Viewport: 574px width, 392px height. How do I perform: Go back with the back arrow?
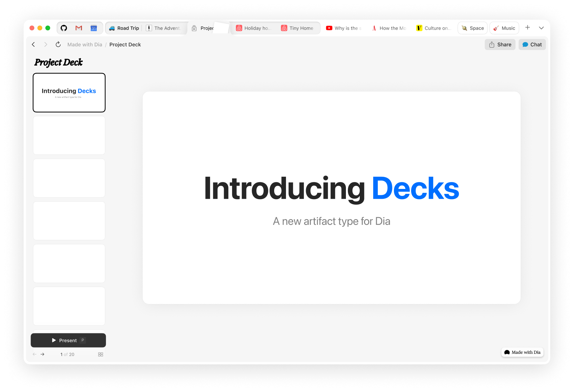(x=34, y=44)
